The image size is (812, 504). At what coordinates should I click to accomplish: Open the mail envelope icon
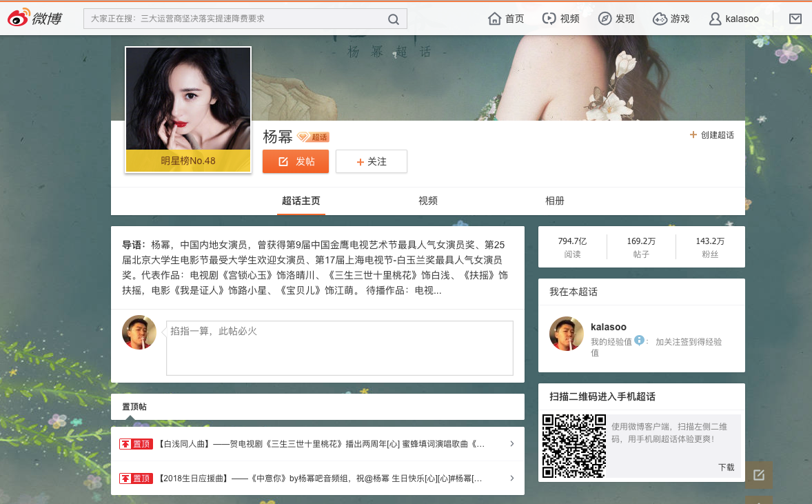(x=795, y=19)
